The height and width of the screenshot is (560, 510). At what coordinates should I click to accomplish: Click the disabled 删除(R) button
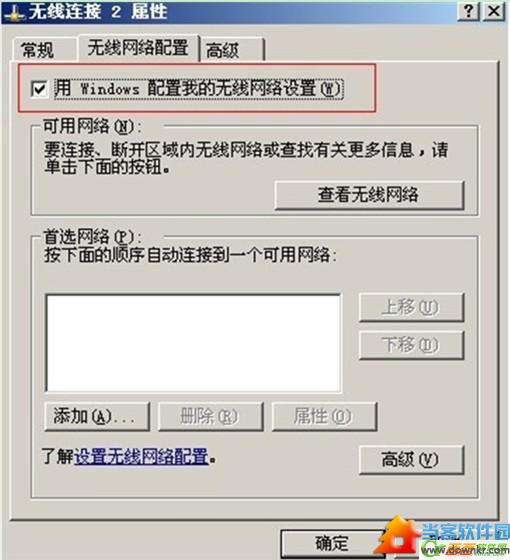coord(210,416)
